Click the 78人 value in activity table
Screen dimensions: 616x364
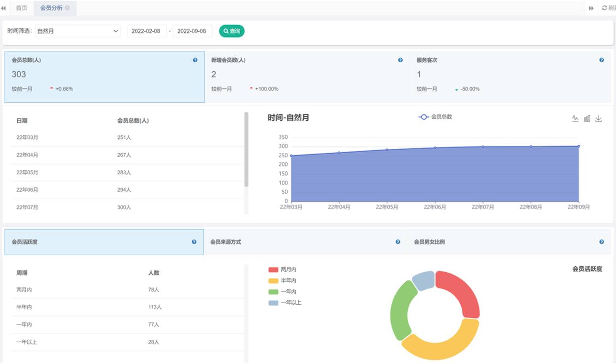pyautogui.click(x=153, y=290)
